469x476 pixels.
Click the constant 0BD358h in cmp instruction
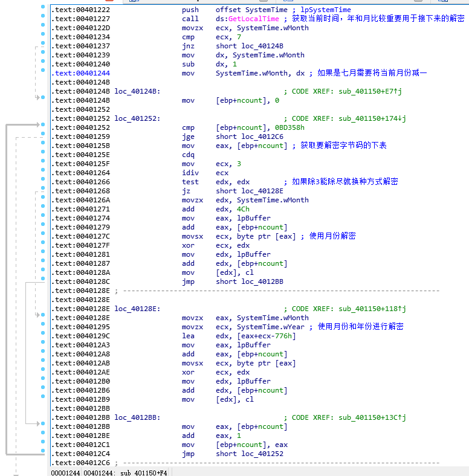(x=289, y=128)
